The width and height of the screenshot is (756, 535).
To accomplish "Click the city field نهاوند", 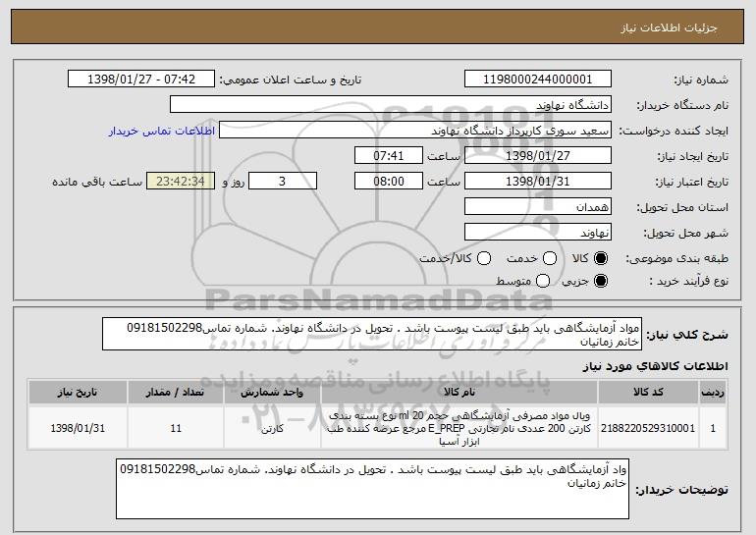I will (538, 233).
